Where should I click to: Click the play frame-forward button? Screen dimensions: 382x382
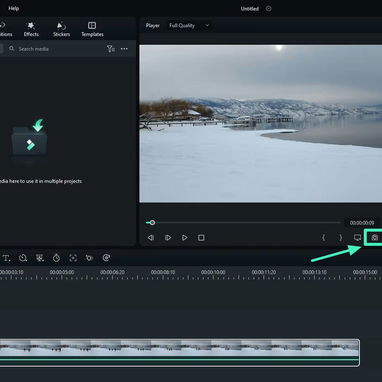(x=168, y=238)
